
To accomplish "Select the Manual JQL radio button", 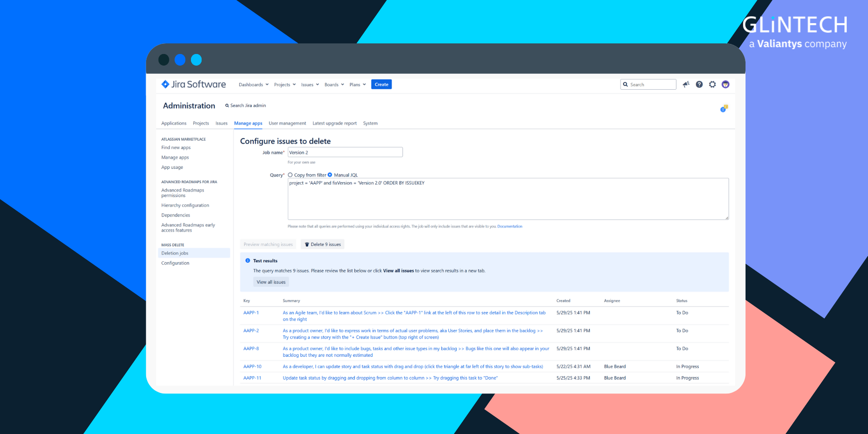I will [330, 175].
